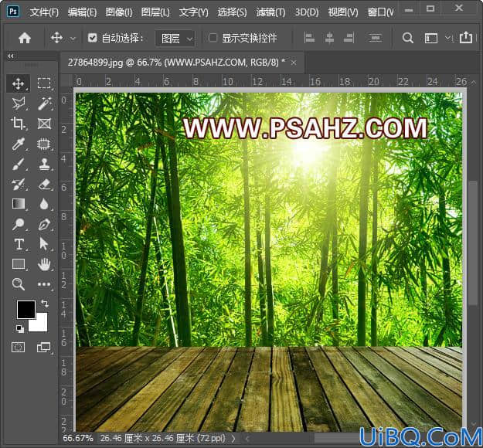Open the 文件(F) menu
Screen dimensions: 483x448
pyautogui.click(x=44, y=12)
